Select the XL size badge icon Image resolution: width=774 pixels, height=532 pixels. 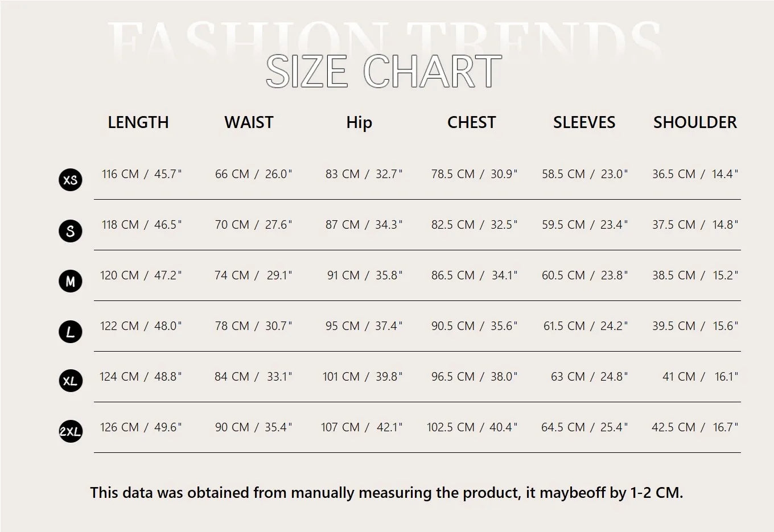click(x=71, y=381)
